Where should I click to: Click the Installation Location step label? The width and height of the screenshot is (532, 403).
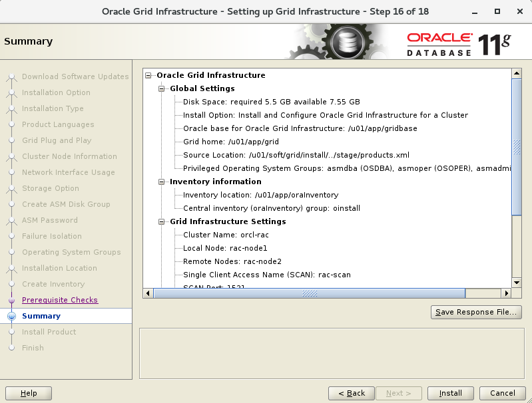click(59, 268)
